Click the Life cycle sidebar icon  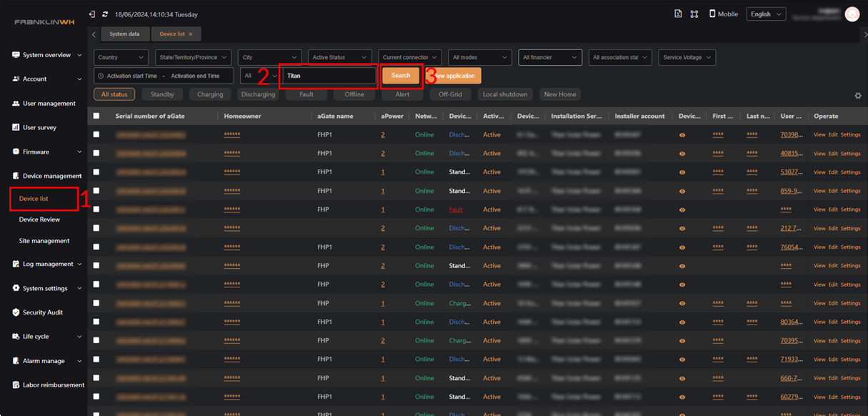pyautogui.click(x=16, y=336)
